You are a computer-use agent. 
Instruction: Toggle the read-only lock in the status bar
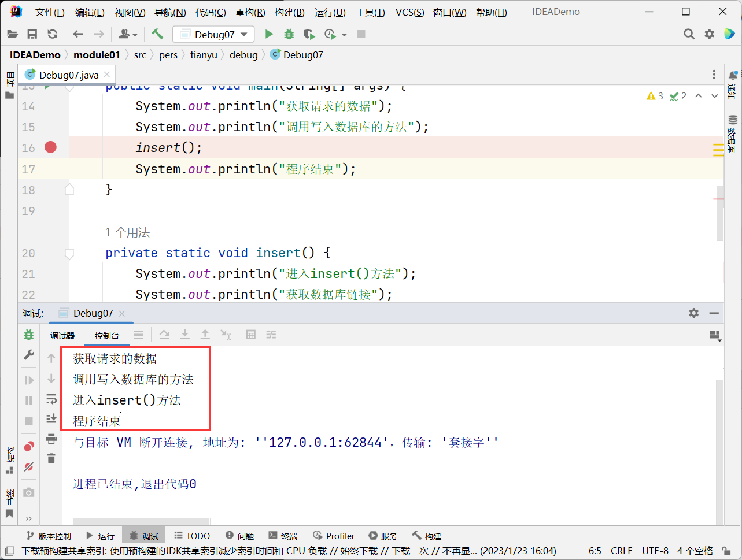tap(728, 551)
